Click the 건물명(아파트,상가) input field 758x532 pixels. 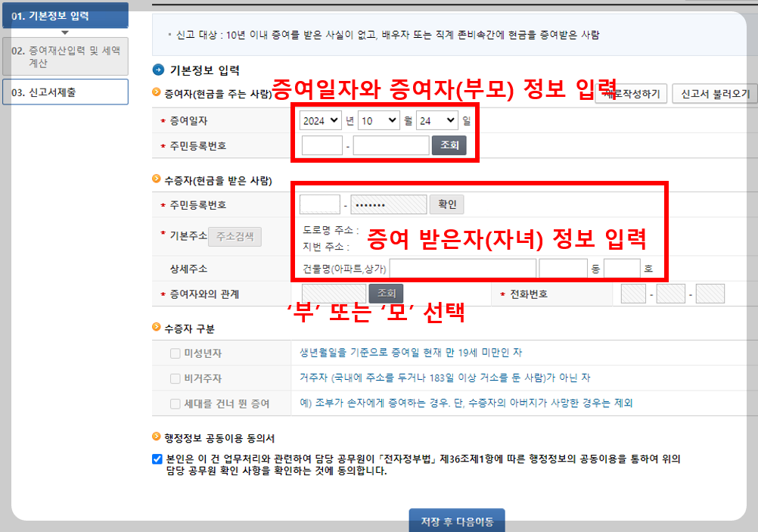[x=462, y=266]
